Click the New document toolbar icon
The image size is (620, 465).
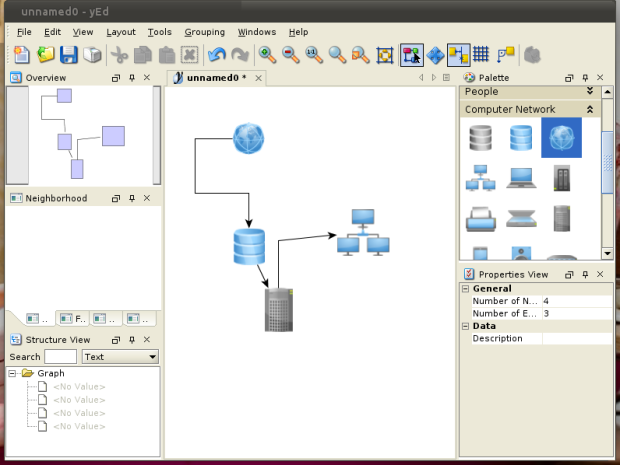coord(22,55)
